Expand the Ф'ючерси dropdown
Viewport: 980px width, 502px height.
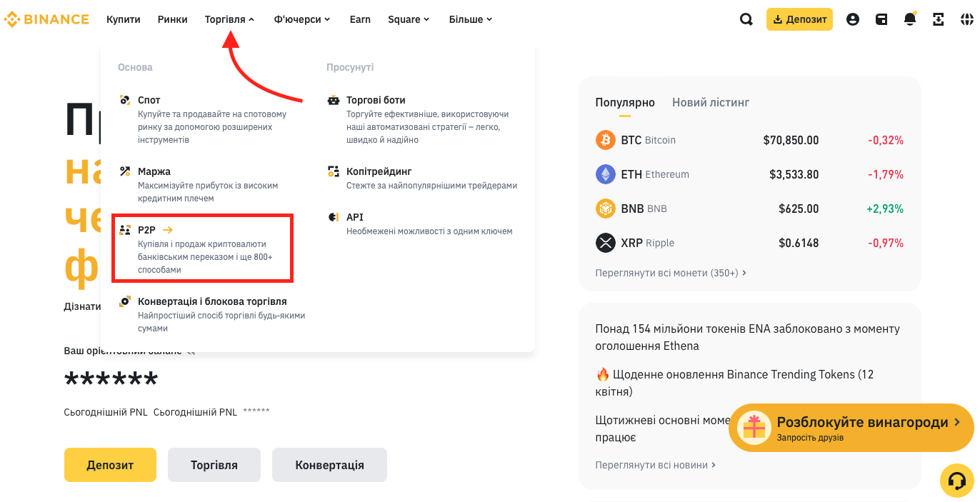pyautogui.click(x=302, y=19)
